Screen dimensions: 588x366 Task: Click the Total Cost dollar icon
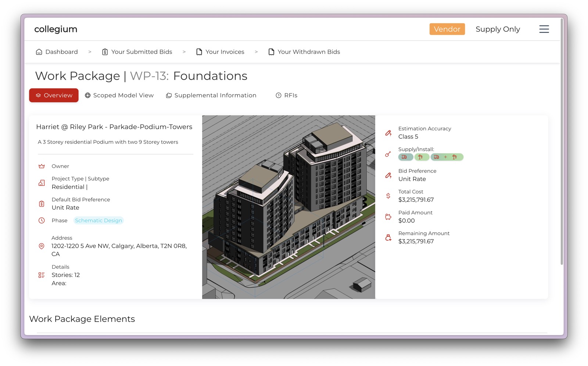pos(388,196)
